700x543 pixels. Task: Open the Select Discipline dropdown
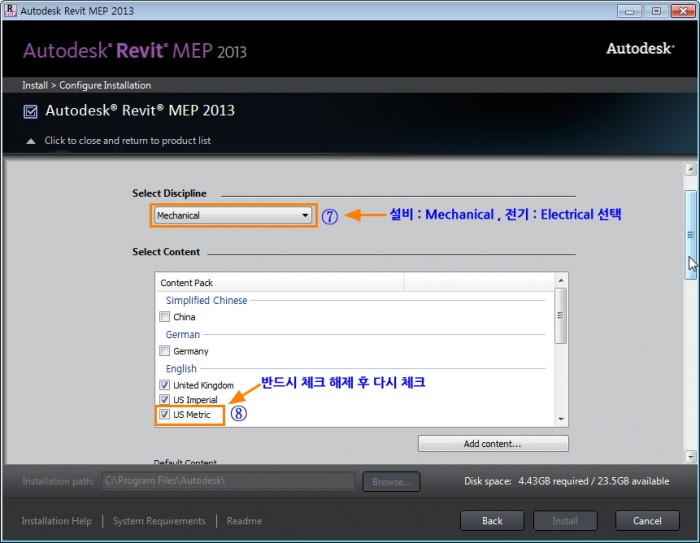(x=233, y=215)
